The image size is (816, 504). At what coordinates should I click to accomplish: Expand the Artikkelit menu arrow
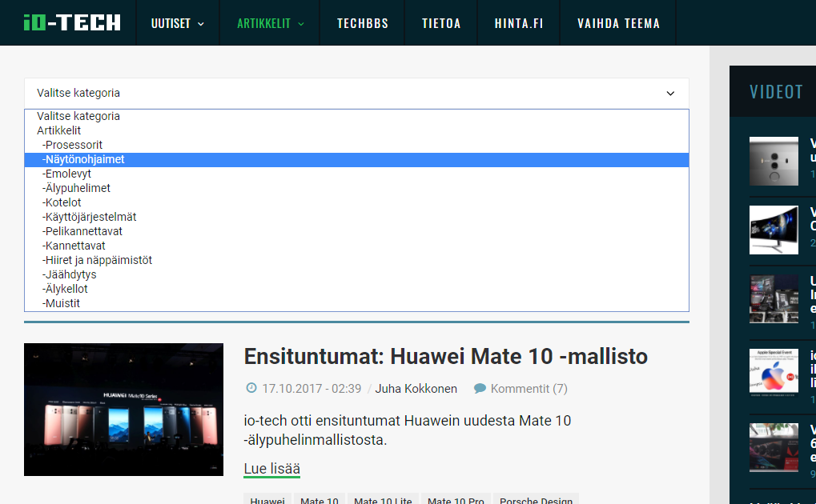pyautogui.click(x=301, y=24)
